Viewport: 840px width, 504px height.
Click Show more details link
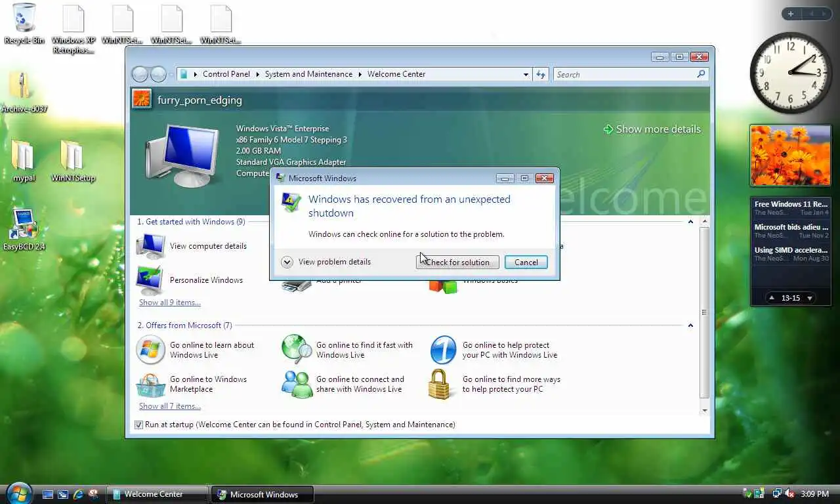pyautogui.click(x=652, y=129)
